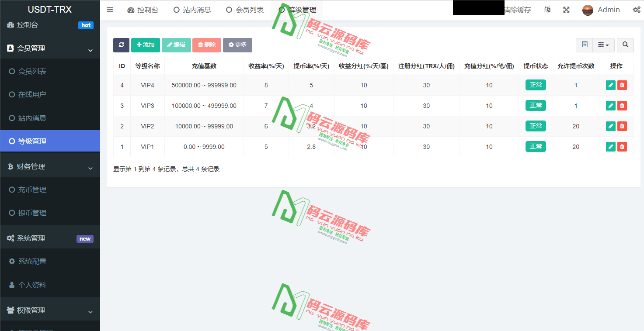
Task: Click the refresh icon above the table
Action: pyautogui.click(x=121, y=45)
